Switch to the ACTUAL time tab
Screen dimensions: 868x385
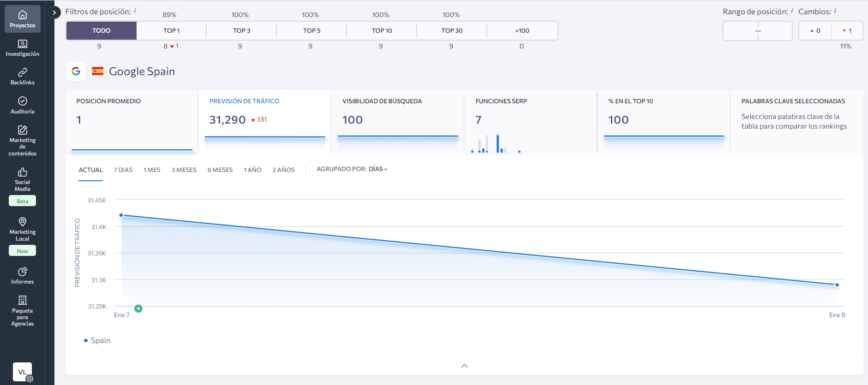90,170
